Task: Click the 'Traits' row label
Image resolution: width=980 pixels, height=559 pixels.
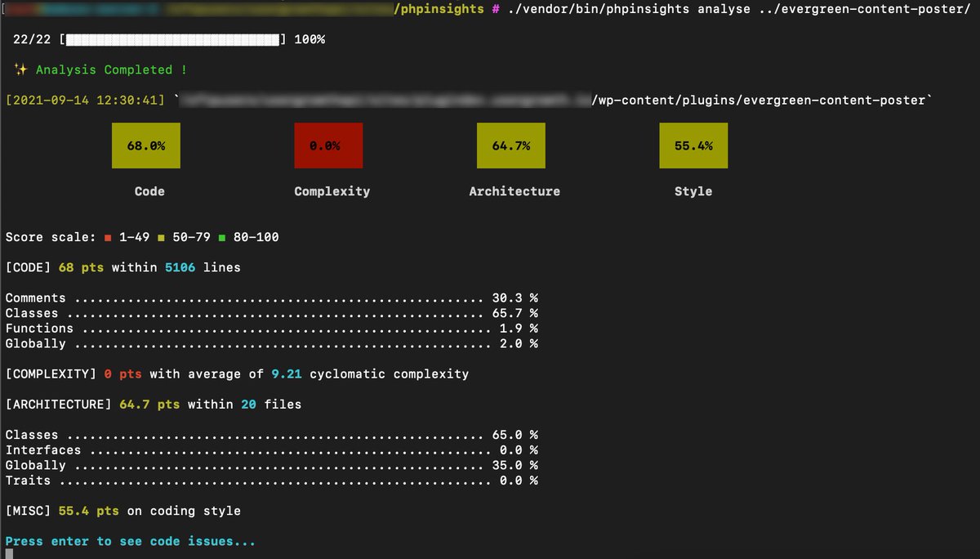Action: click(x=29, y=481)
